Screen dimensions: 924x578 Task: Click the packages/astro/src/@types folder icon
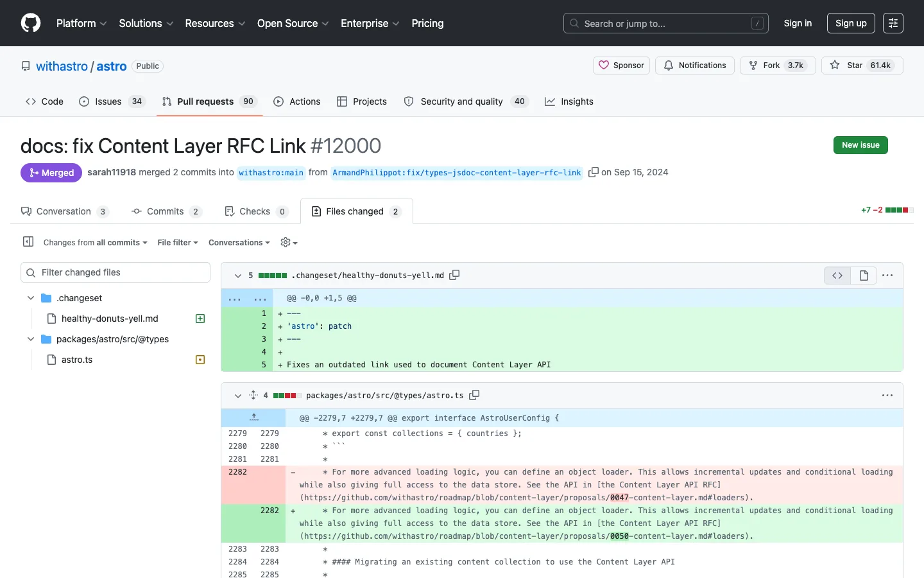pos(46,339)
